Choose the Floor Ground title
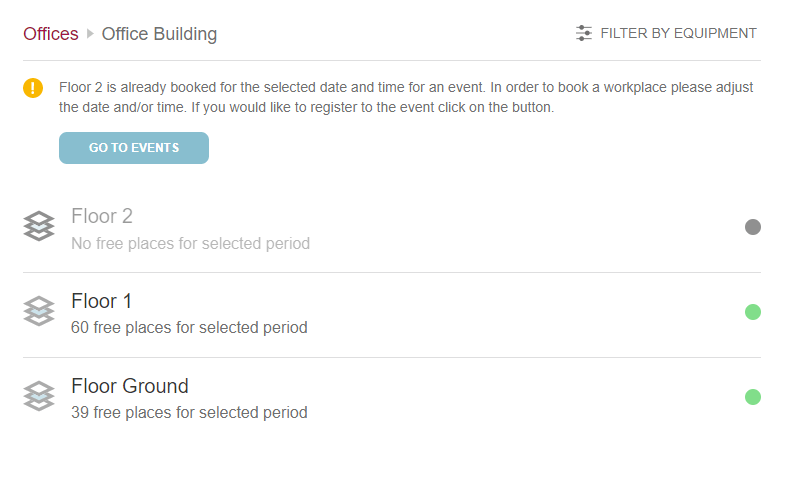This screenshot has height=500, width=800. (130, 386)
